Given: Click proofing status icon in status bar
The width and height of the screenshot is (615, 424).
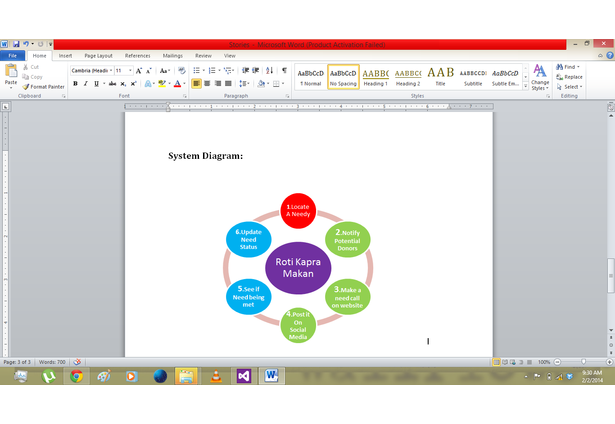Looking at the screenshot, I should click(x=77, y=362).
